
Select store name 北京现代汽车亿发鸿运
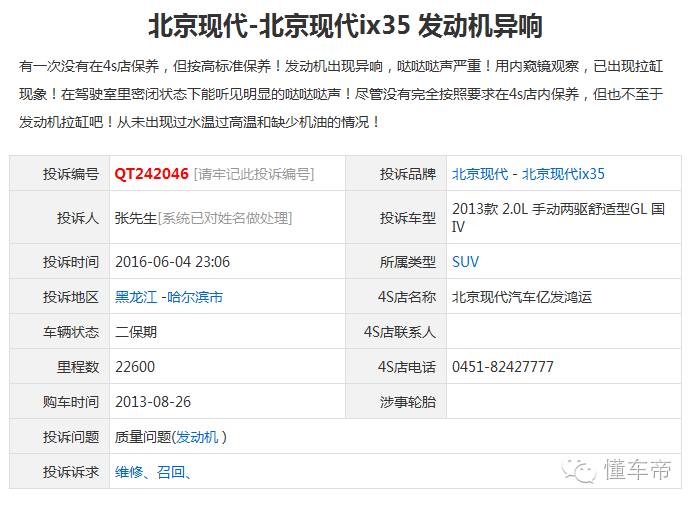(522, 297)
